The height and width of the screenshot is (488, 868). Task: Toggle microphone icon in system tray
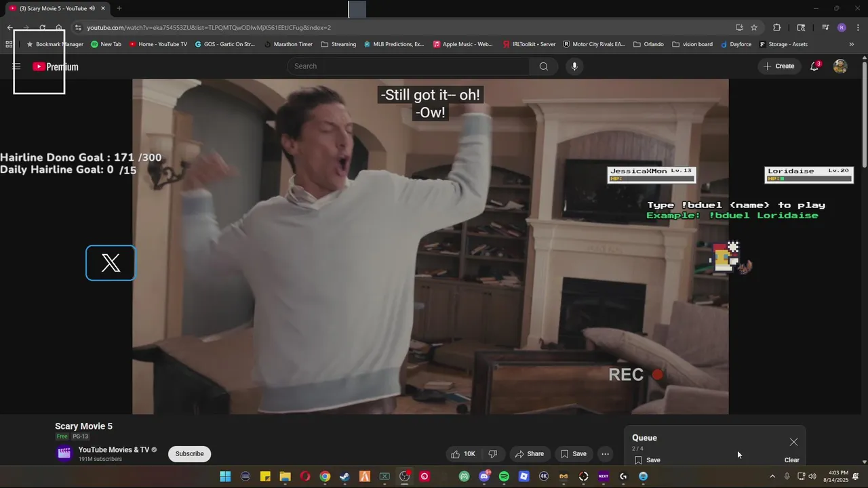click(x=787, y=476)
